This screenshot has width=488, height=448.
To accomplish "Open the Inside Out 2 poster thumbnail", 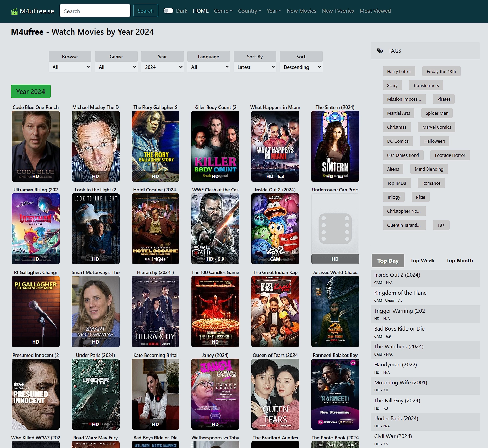I will tap(275, 228).
